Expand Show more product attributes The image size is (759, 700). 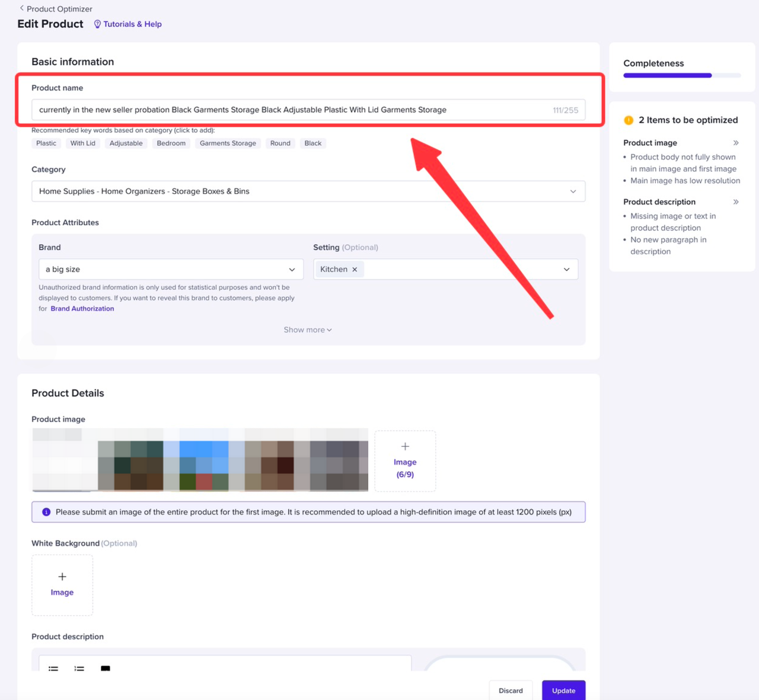308,330
